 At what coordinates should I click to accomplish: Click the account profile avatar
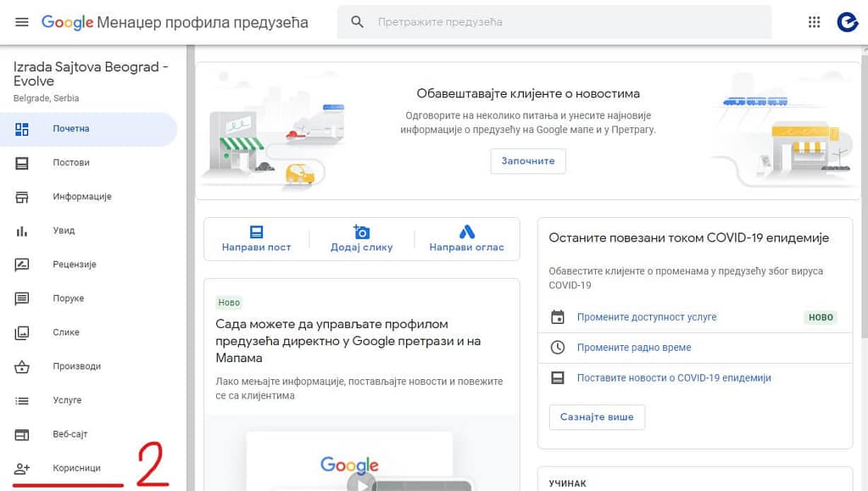[x=847, y=22]
